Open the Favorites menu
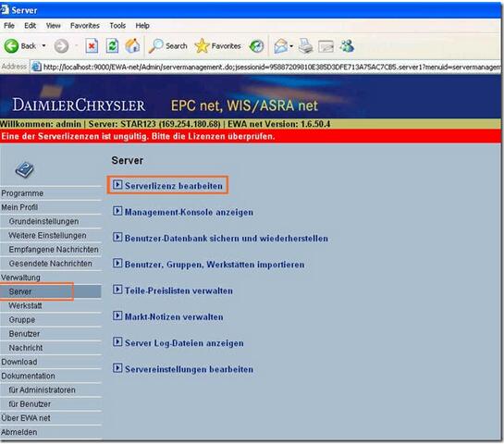This screenshot has width=504, height=445. pos(85,25)
